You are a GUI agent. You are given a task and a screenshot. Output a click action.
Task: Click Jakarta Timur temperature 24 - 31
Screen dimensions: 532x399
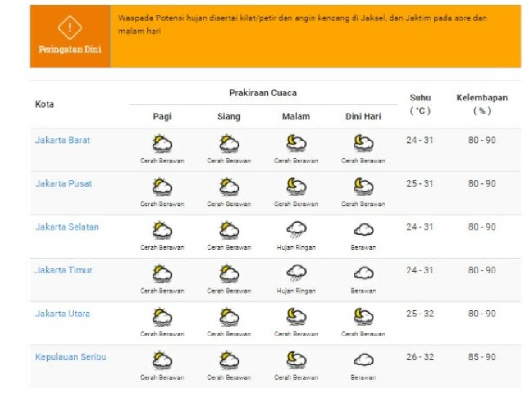(x=420, y=270)
